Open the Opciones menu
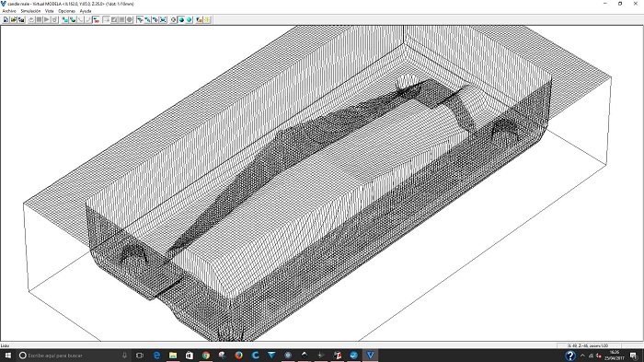 [66, 11]
